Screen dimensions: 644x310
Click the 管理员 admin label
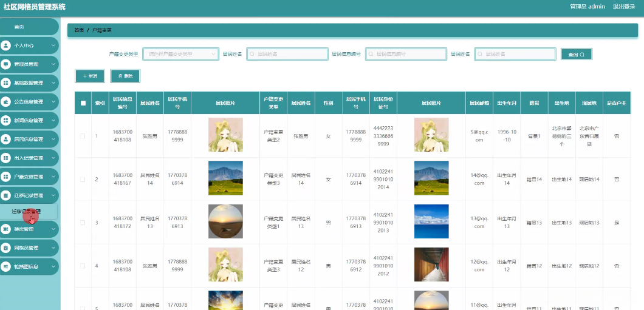pos(587,7)
